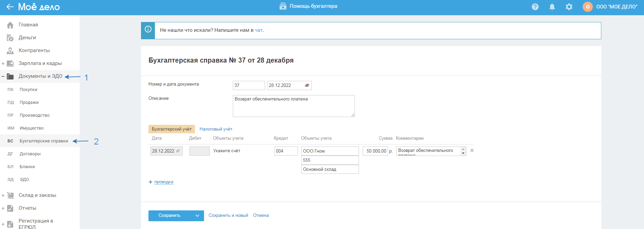Click the ООО Гном object field
Image resolution: width=644 pixels, height=229 pixels.
click(x=330, y=151)
